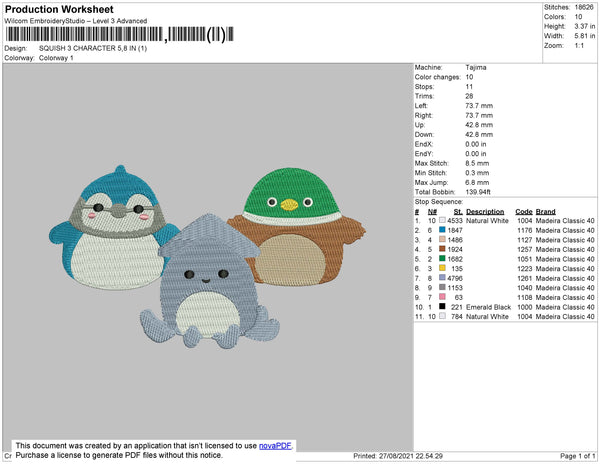Click the Code column header
Image resolution: width=600 pixels, height=464 pixels.
click(523, 212)
